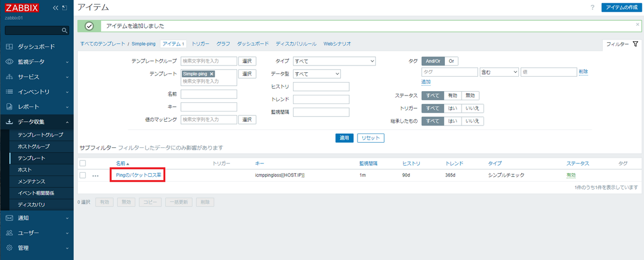Click the 削除 tag link
644x260 pixels.
(583, 71)
